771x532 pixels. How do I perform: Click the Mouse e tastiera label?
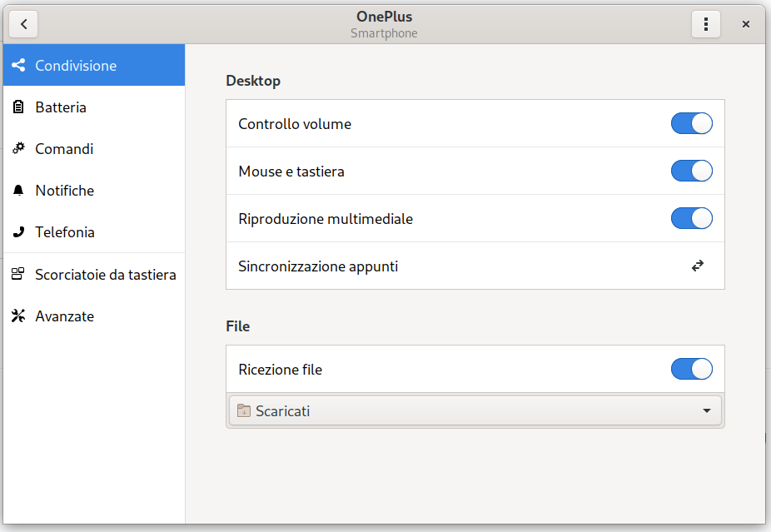coord(291,172)
